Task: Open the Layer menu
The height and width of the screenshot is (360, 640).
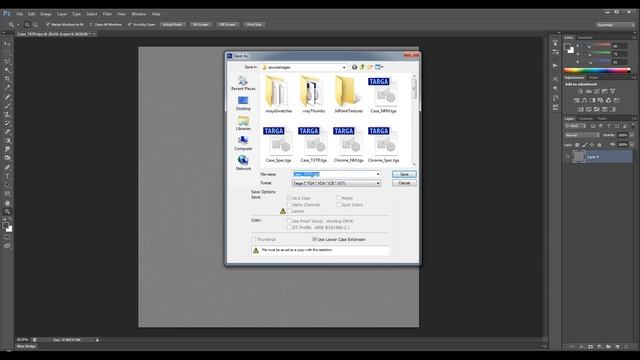Action: click(x=62, y=14)
